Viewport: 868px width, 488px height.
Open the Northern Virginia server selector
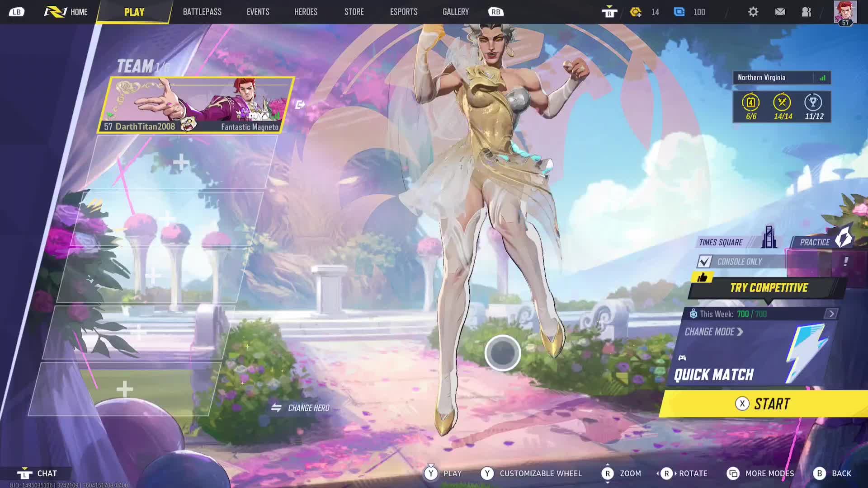click(781, 78)
